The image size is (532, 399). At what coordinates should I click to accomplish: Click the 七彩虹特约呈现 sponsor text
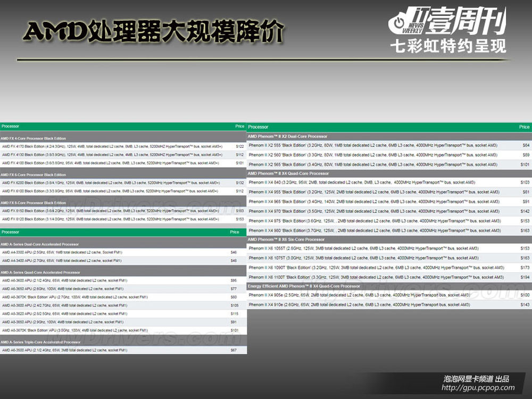[448, 46]
